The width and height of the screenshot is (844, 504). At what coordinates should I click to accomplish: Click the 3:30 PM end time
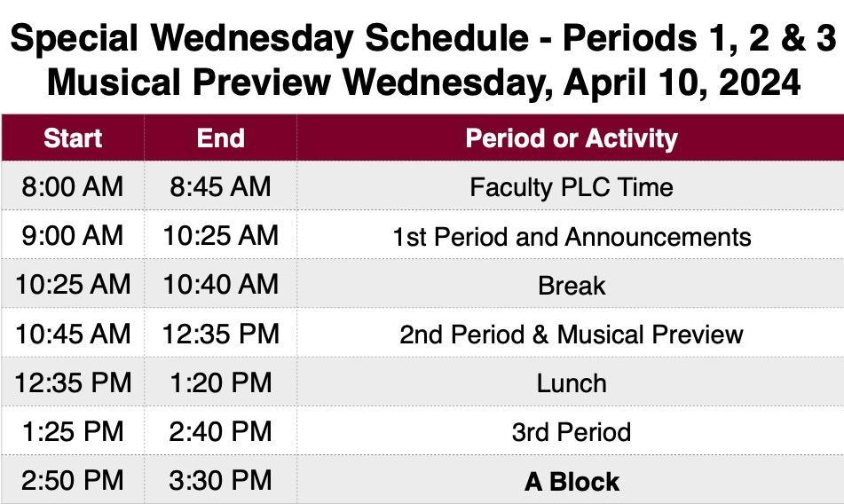pyautogui.click(x=220, y=480)
